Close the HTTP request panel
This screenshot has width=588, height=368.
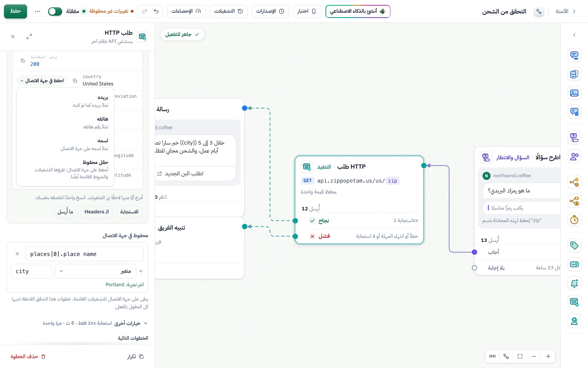(x=13, y=37)
